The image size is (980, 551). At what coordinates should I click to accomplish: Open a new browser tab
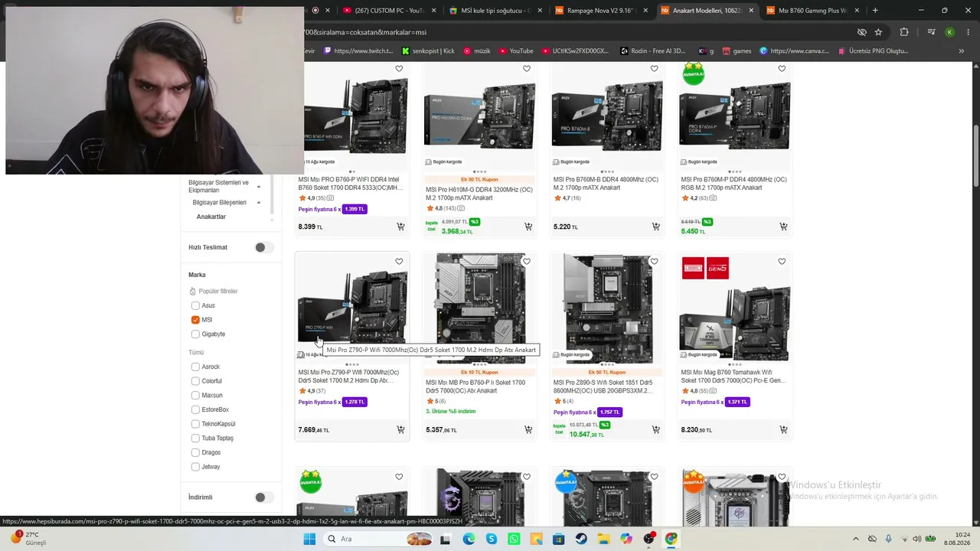point(875,11)
